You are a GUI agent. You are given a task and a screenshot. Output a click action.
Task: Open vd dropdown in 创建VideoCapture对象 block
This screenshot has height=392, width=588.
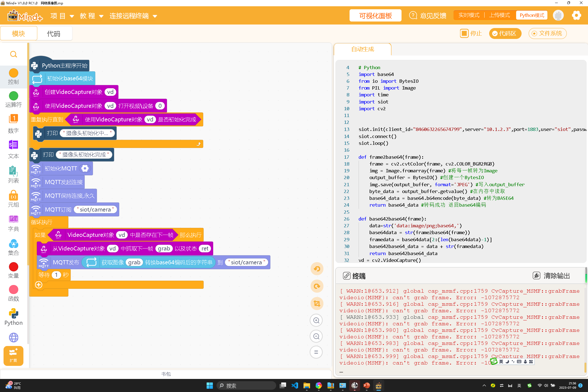pos(110,92)
